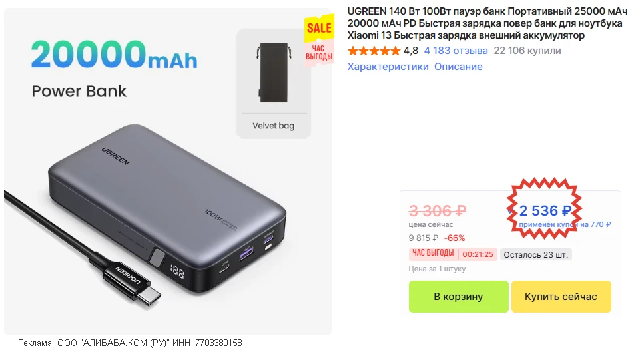The width and height of the screenshot is (644, 354).
Task: Open the Характеристики section
Action: pyautogui.click(x=388, y=67)
